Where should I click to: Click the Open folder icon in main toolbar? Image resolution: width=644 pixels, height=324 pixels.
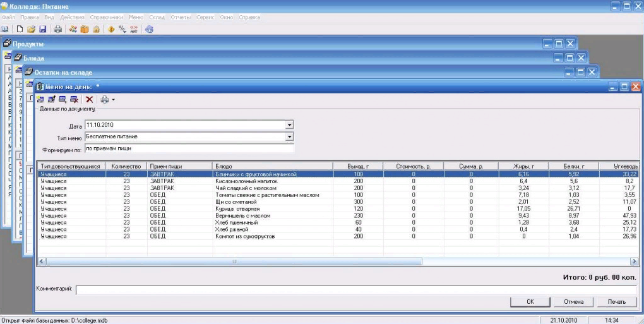coord(31,29)
